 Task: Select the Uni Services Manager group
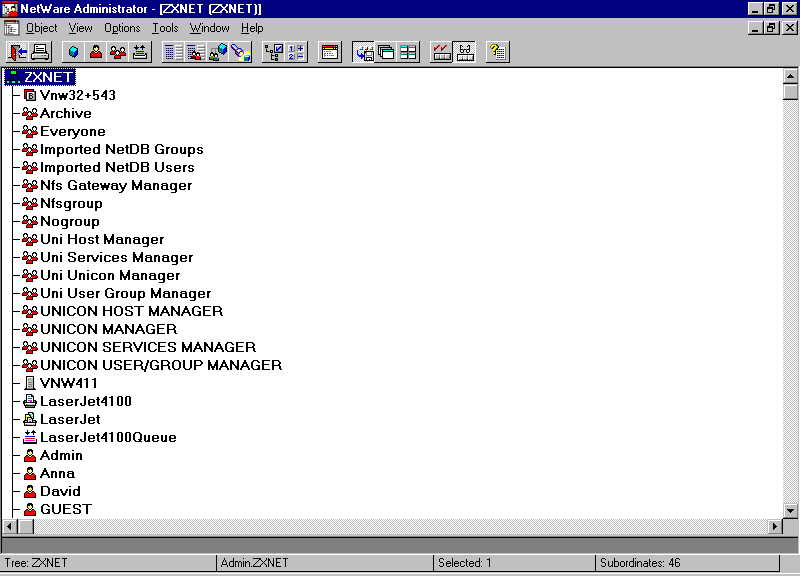pos(116,257)
